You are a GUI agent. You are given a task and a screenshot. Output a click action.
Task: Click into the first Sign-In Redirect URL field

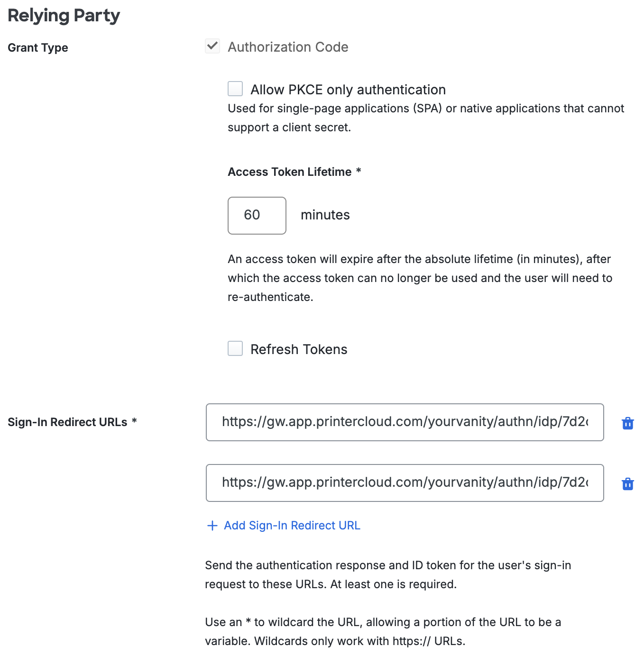(405, 422)
